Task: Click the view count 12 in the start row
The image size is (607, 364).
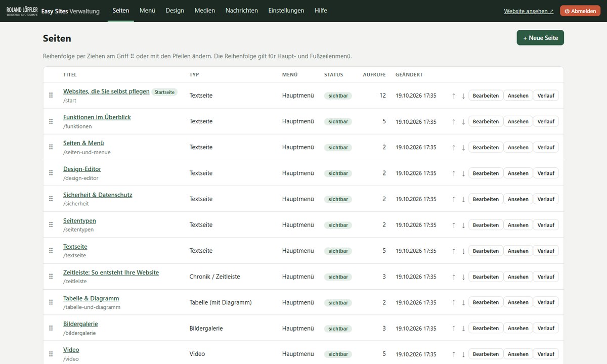Action: (382, 96)
